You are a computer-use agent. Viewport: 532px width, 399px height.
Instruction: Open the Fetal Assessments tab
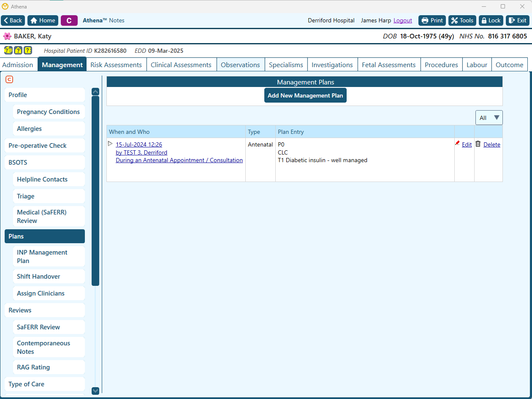point(389,65)
